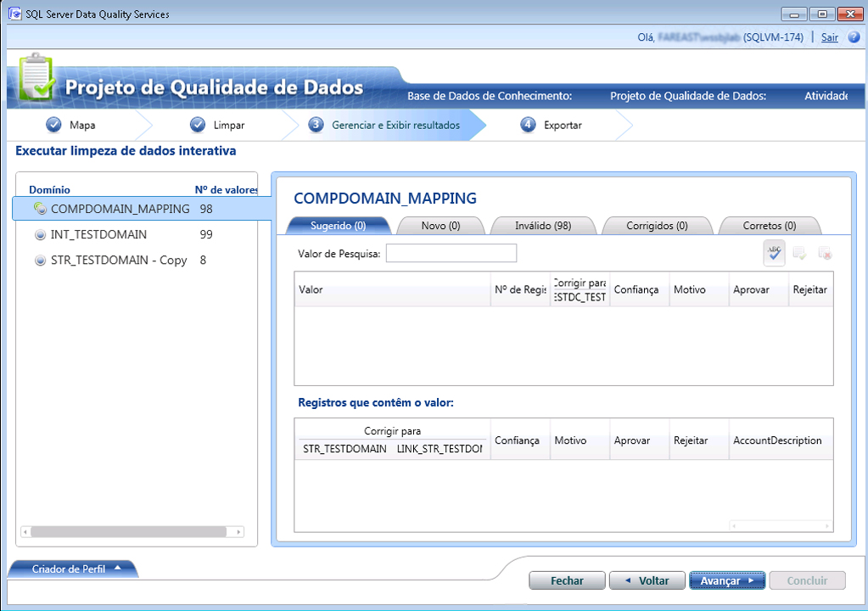This screenshot has width=868, height=611.
Task: Click the Valor de Pesquisa search field
Action: (451, 253)
